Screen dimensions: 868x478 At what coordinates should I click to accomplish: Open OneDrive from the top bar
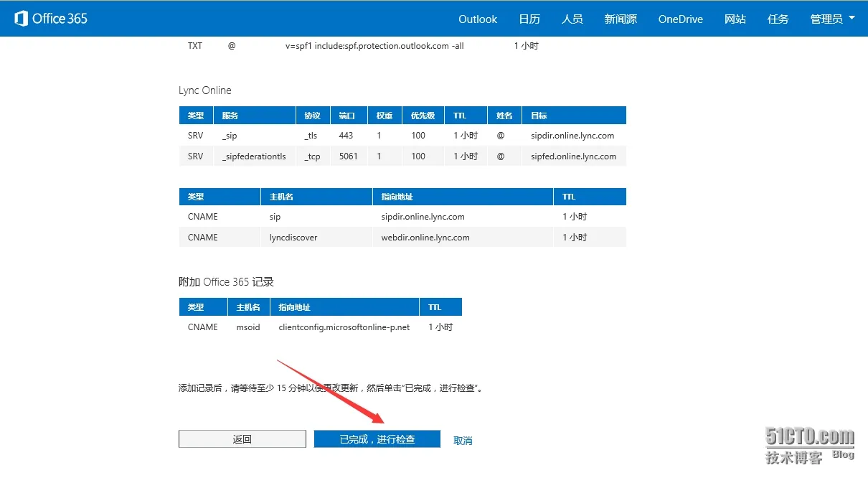(x=681, y=19)
